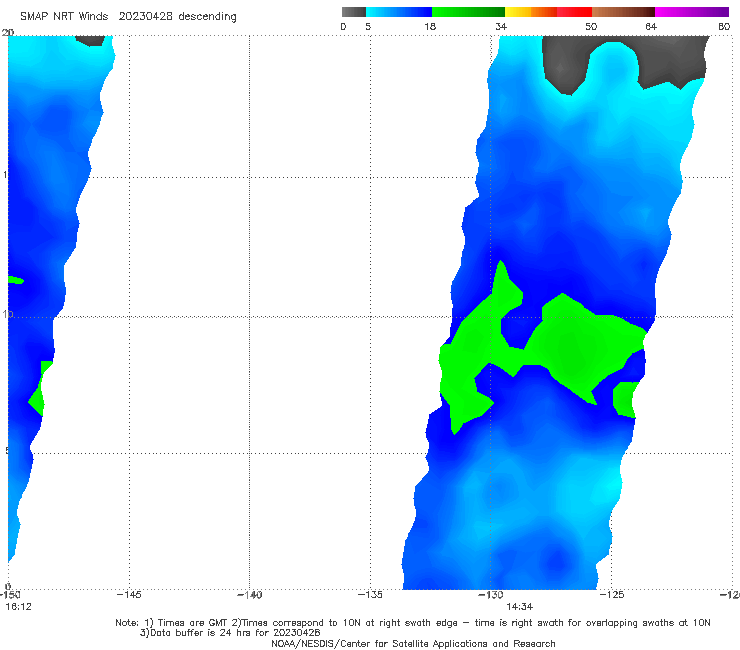Viewport: 740px width, 650px height.
Task: Click the "-130" longitude axis label
Action: coord(491,595)
